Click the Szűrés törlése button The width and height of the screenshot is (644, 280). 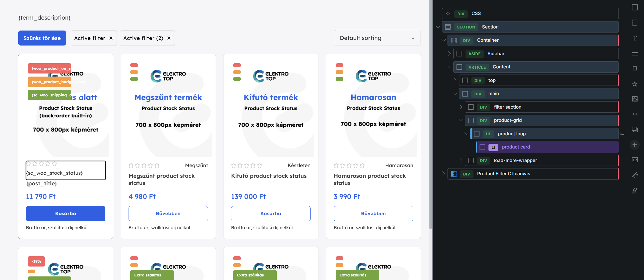pos(42,38)
